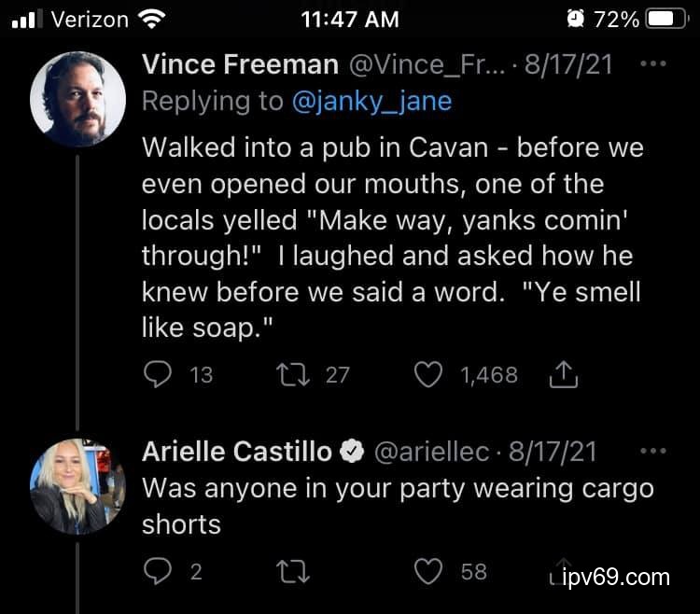Reply to Arielle Castillo's tweet
The height and width of the screenshot is (614, 700).
pos(160,571)
